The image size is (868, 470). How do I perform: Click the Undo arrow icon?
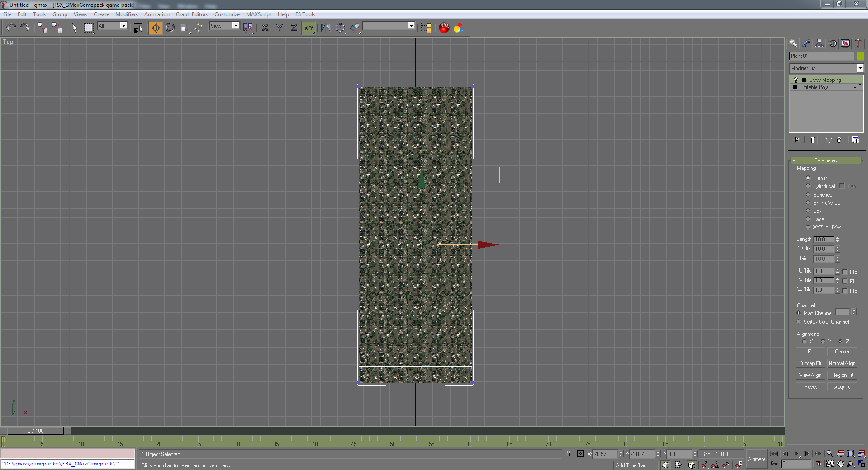click(11, 28)
